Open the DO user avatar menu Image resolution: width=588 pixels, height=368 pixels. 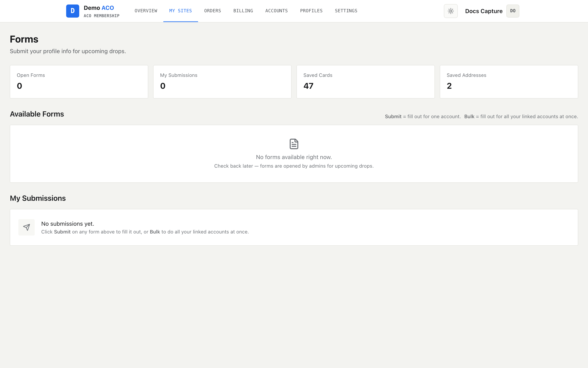tap(513, 11)
